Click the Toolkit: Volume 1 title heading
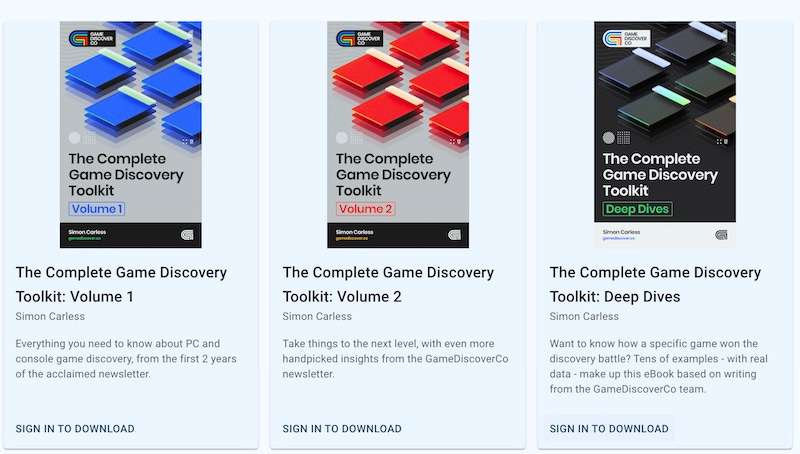This screenshot has height=454, width=800. tap(121, 285)
